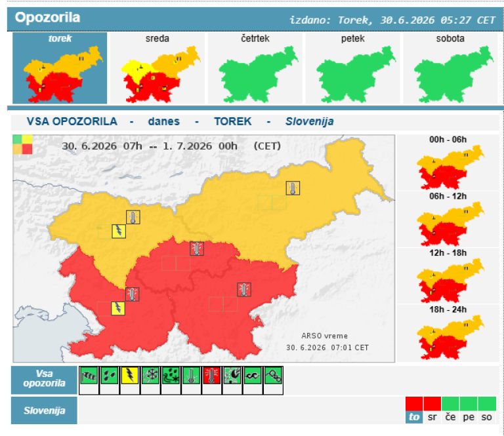Image resolution: width=504 pixels, height=436 pixels.
Task: Click the VSA OPOZORILA heading link
Action: [x=72, y=121]
